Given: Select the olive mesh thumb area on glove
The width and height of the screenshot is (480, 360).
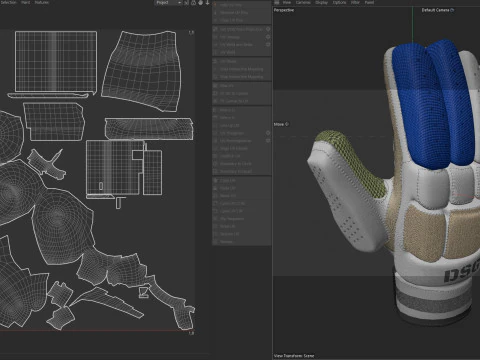Looking at the screenshot, I should [353, 163].
